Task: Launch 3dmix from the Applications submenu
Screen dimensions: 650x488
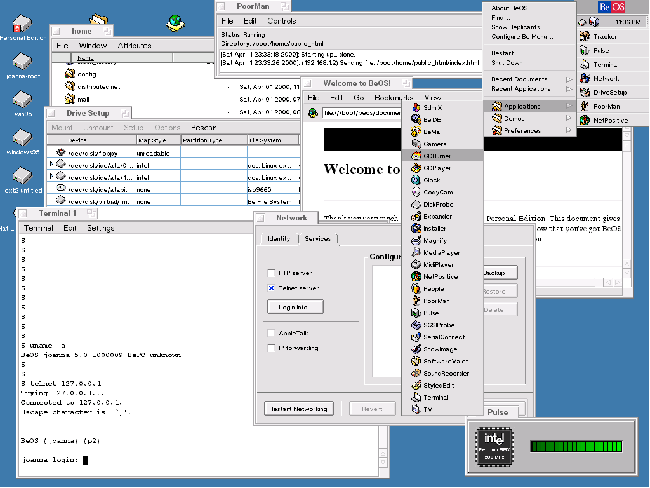Action: (x=442, y=107)
